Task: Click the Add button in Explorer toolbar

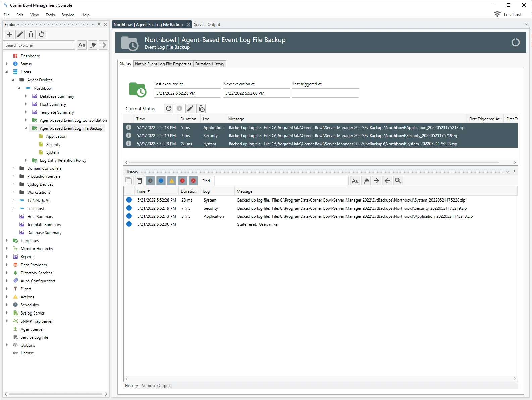Action: click(x=9, y=34)
